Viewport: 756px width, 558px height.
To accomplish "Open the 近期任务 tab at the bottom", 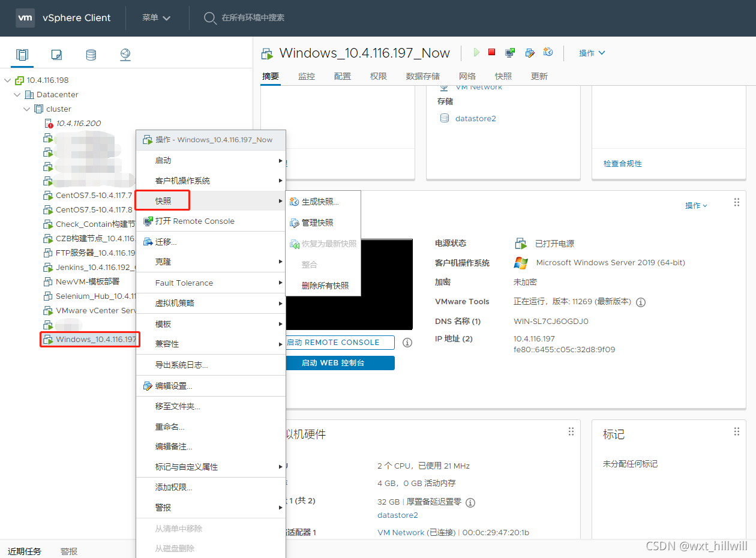I will pyautogui.click(x=25, y=551).
